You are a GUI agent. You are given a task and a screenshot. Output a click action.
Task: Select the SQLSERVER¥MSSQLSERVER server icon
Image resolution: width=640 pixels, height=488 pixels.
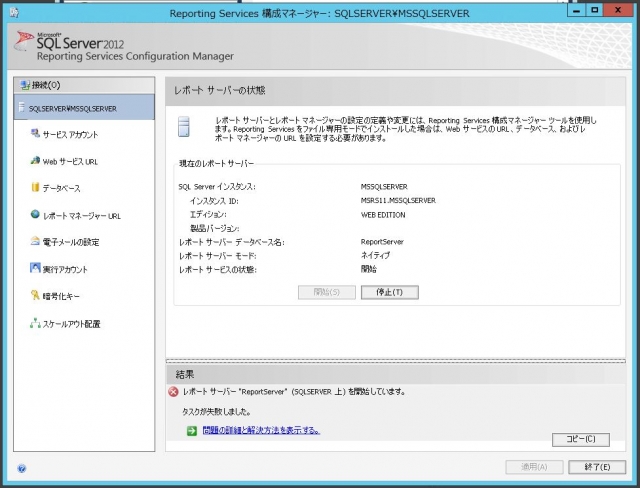tap(22, 107)
